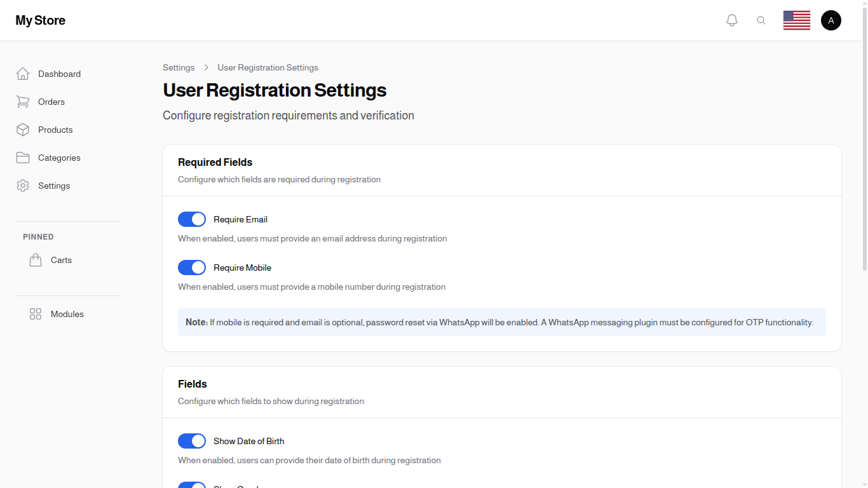Click the Settings gear icon

pos(23,186)
